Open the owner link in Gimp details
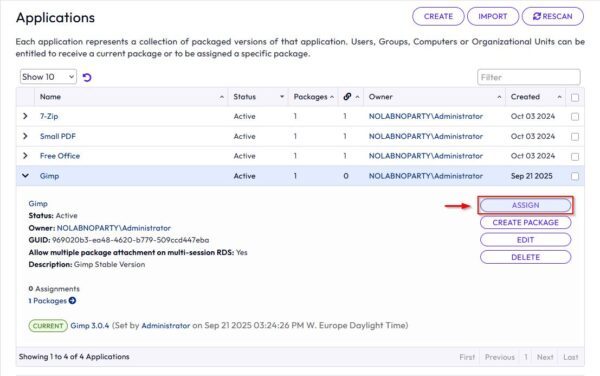This screenshot has width=600, height=376. pos(114,228)
